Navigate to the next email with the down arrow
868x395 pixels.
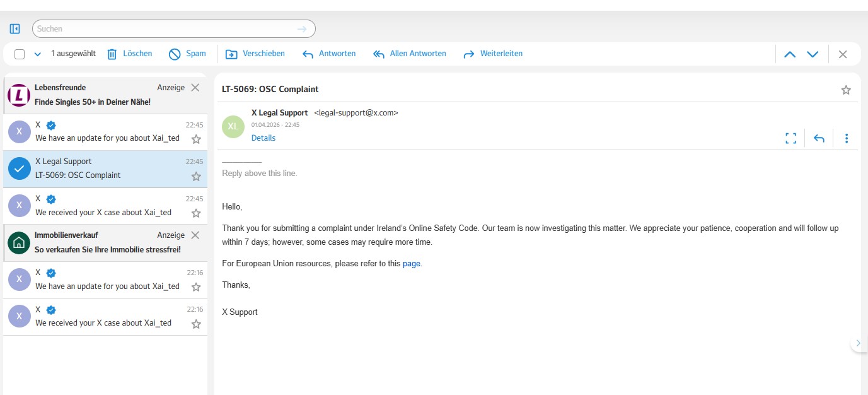coord(813,54)
